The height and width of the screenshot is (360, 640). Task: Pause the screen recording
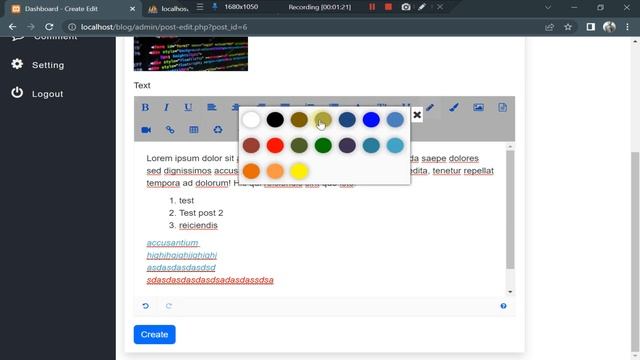point(372,7)
